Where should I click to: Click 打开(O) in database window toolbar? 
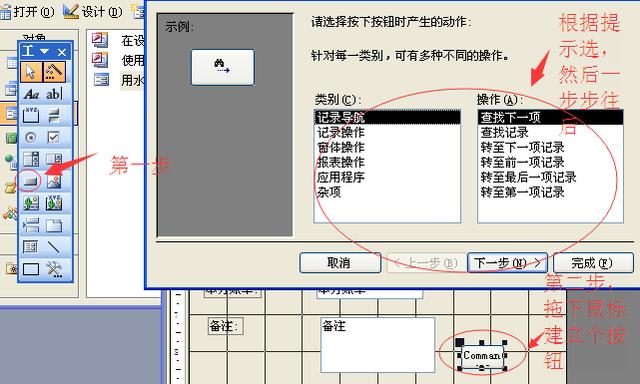coord(28,11)
